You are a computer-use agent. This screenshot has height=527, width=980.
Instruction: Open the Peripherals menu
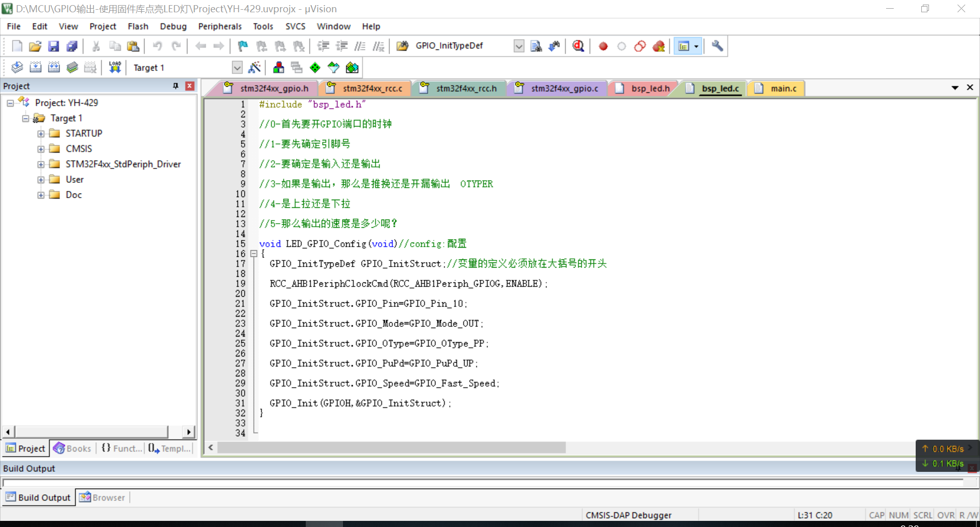219,27
